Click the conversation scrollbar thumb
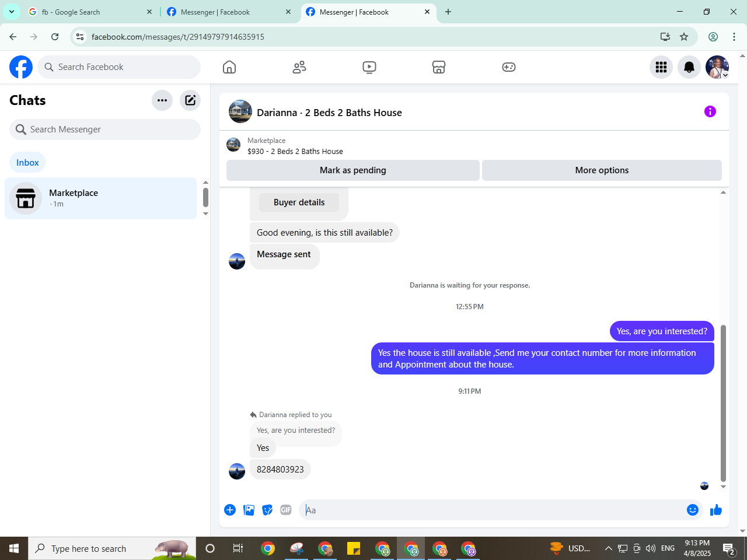The width and height of the screenshot is (747, 560). [724, 402]
